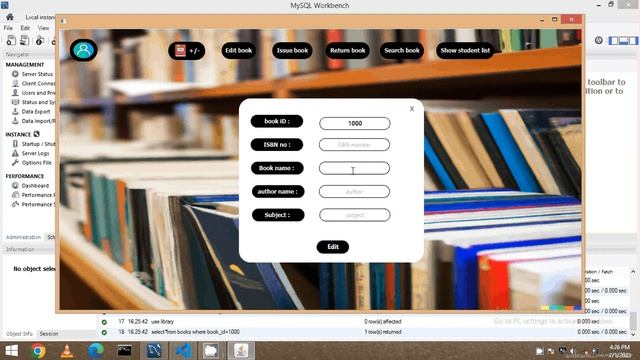Screen dimensions: 640x360
Task: Show the student list
Action: pyautogui.click(x=465, y=51)
